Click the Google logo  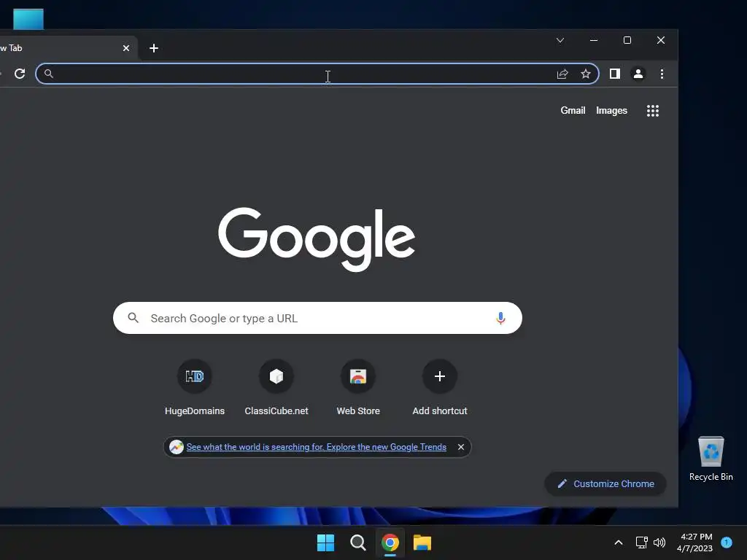tap(317, 239)
